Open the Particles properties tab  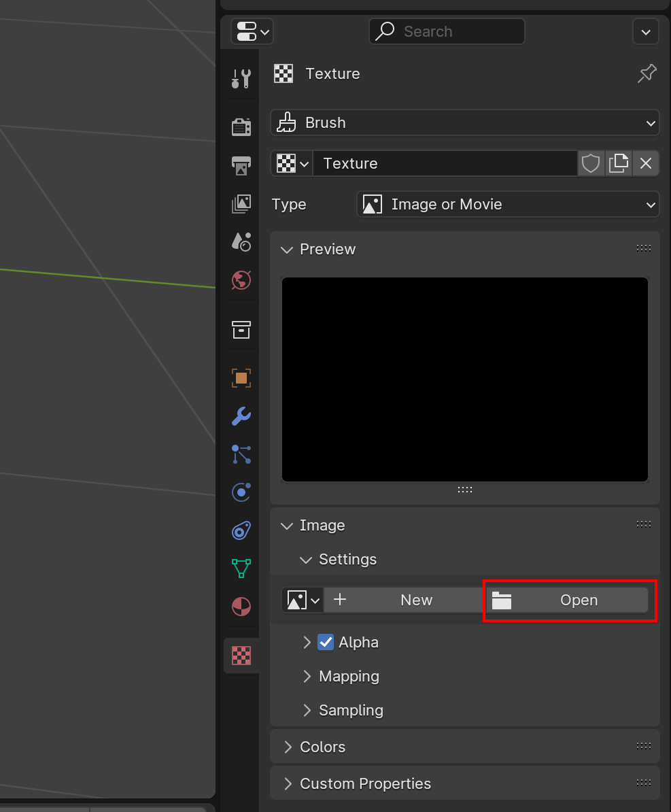click(241, 454)
